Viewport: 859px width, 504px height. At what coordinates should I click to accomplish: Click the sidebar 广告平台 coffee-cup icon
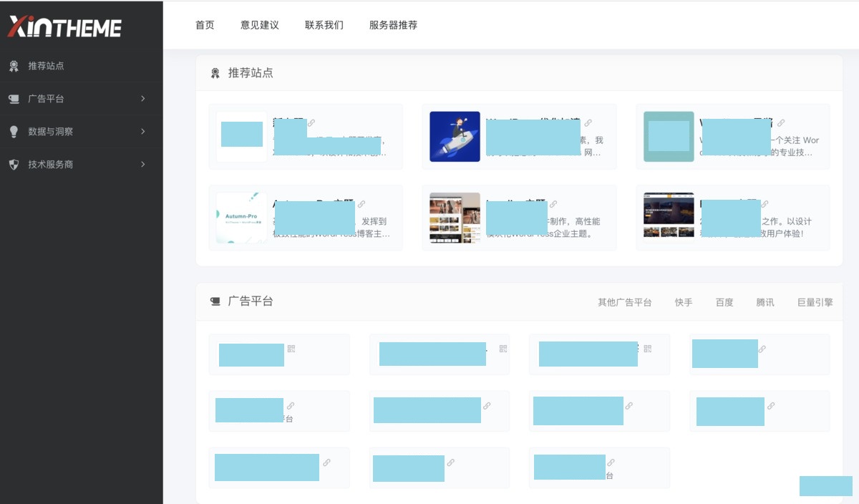pyautogui.click(x=14, y=99)
